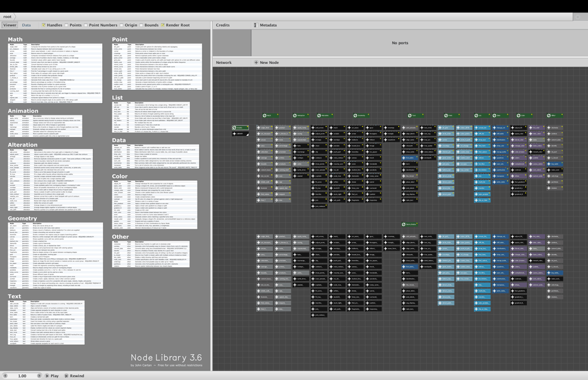Click the Math heading in the viewer
588x380 pixels.
coord(15,39)
